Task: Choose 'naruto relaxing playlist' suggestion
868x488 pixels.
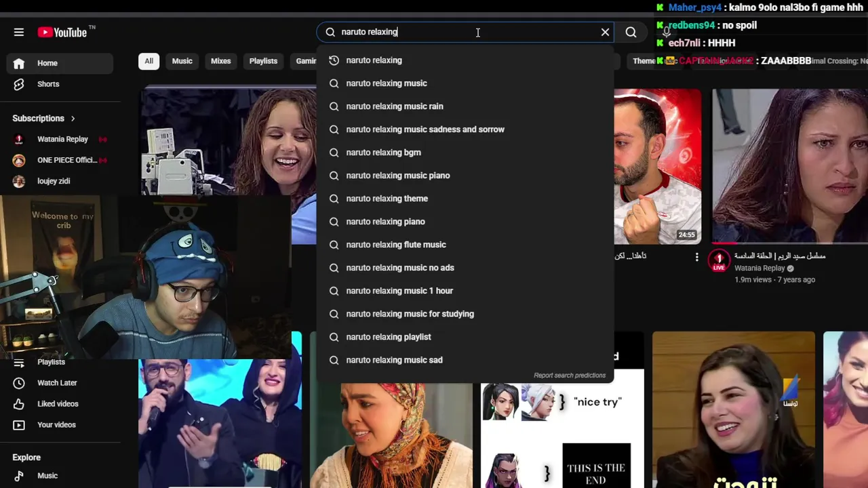Action: pyautogui.click(x=465, y=337)
